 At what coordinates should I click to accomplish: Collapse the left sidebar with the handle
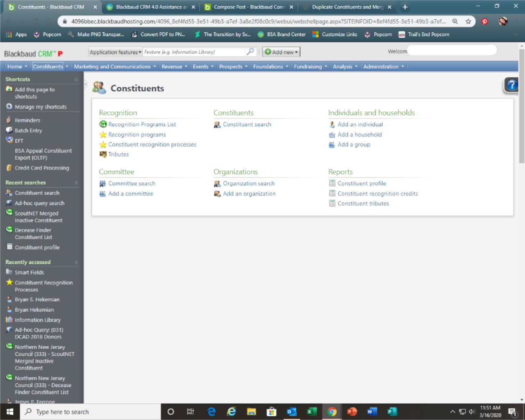tap(86, 85)
